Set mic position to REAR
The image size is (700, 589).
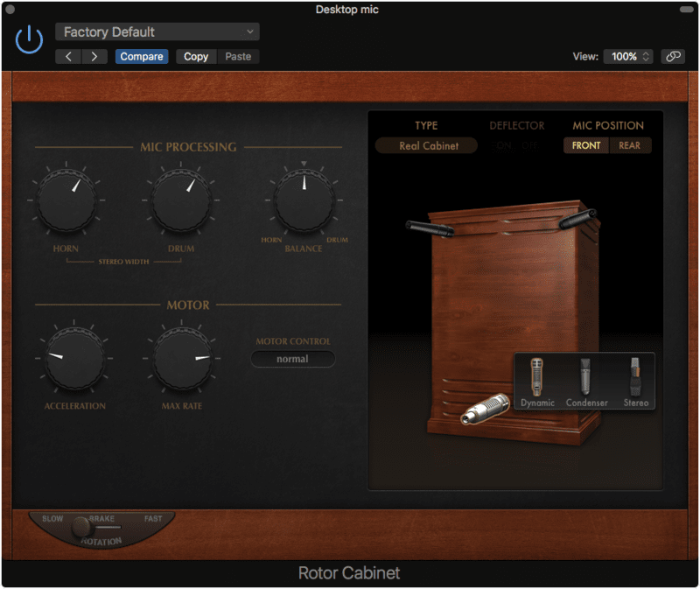coord(629,145)
